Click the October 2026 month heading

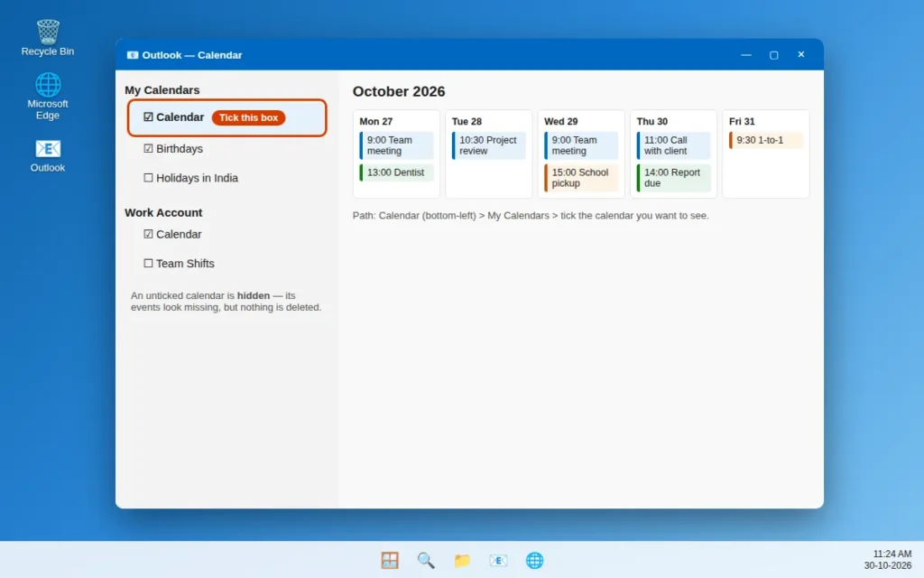coord(399,91)
